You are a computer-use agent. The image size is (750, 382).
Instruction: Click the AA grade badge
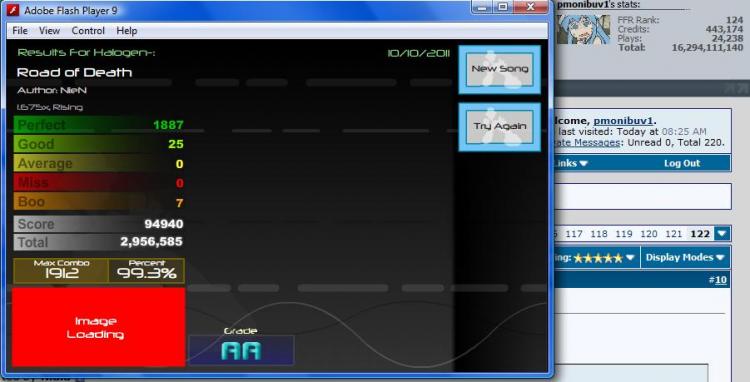[242, 350]
